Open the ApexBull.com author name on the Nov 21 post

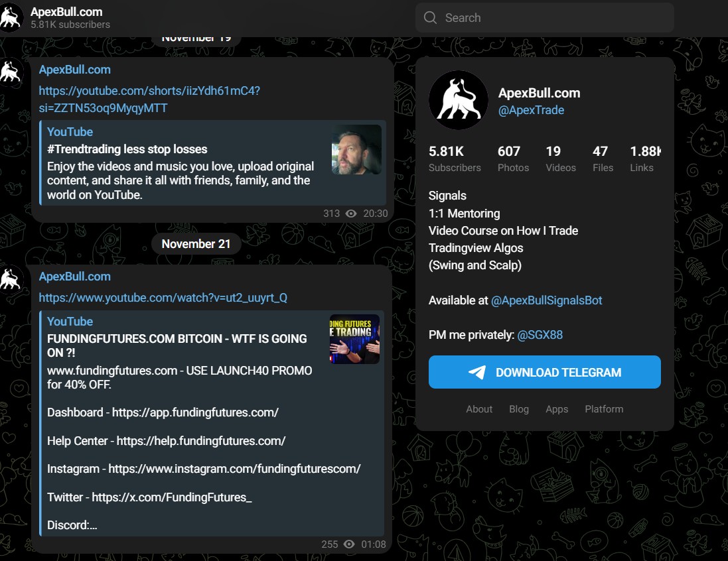[x=75, y=277]
